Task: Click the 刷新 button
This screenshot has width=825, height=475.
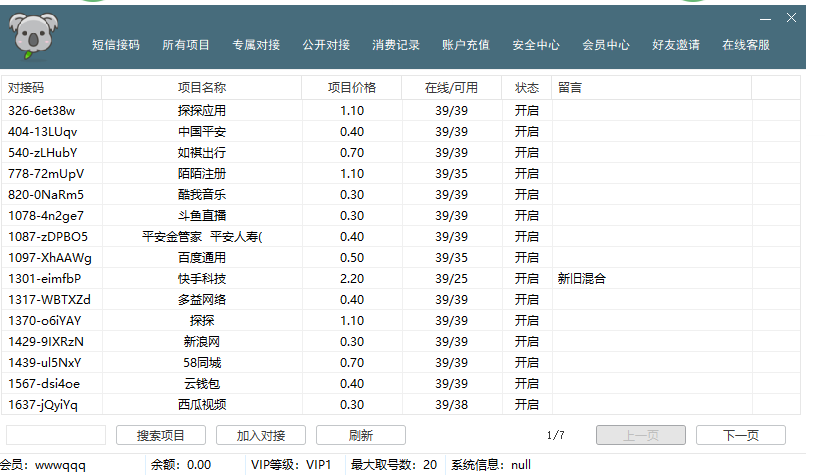Action: pos(361,435)
